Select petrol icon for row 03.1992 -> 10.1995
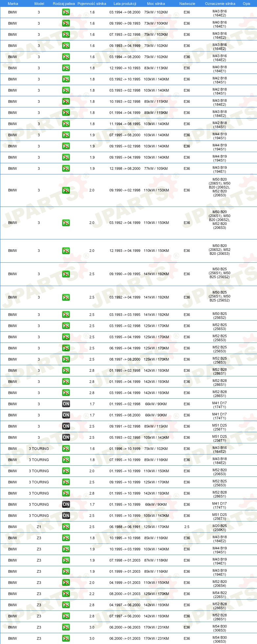The height and width of the screenshot is (644, 257). point(66,79)
